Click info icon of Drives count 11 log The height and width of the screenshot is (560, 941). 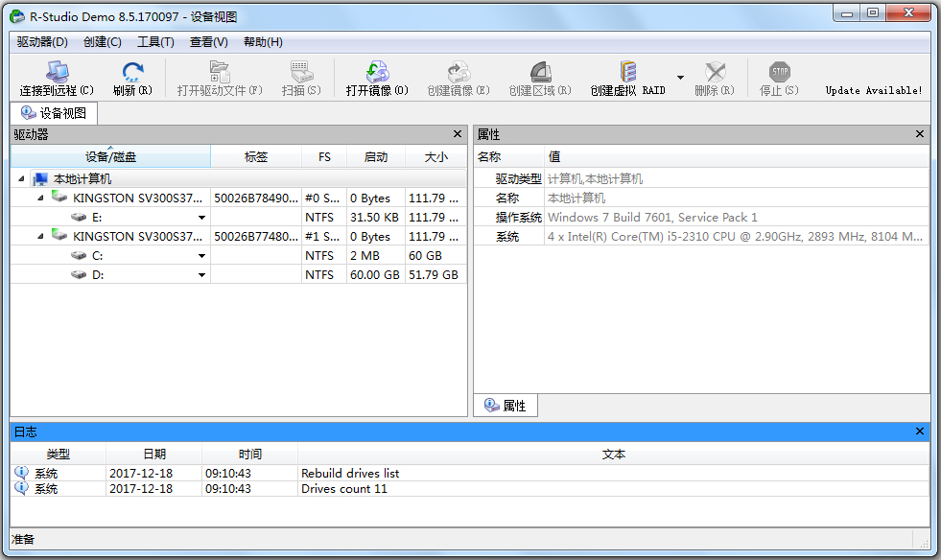[x=21, y=488]
